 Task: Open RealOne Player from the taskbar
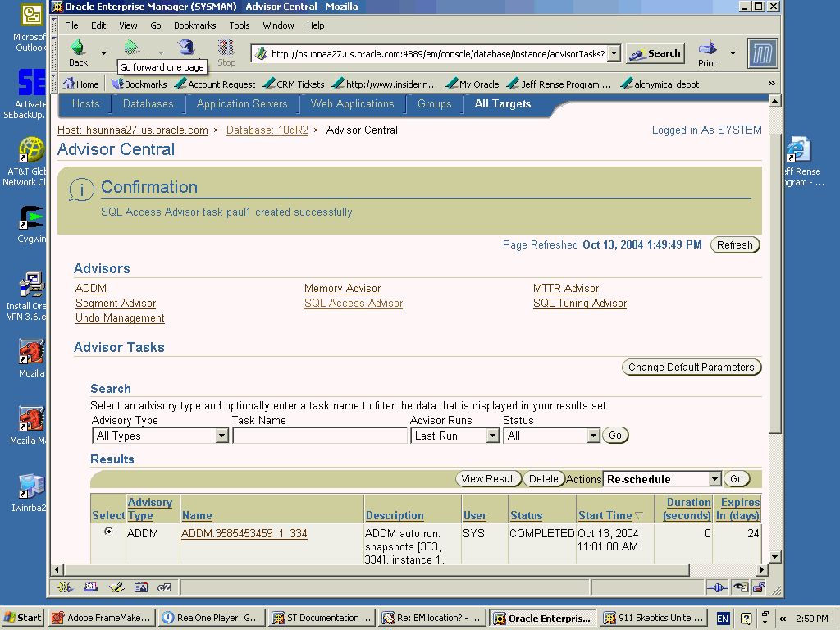click(x=210, y=618)
